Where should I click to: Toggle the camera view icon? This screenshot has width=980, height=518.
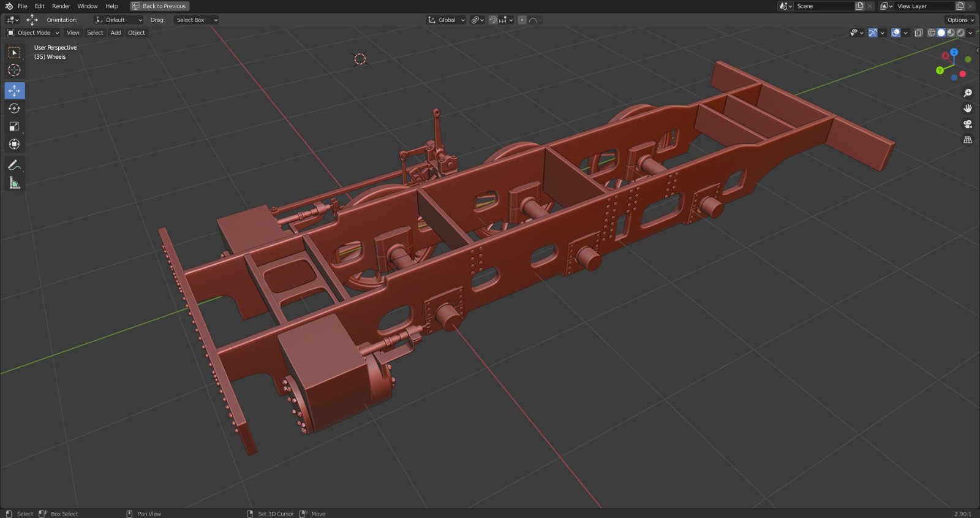click(968, 124)
